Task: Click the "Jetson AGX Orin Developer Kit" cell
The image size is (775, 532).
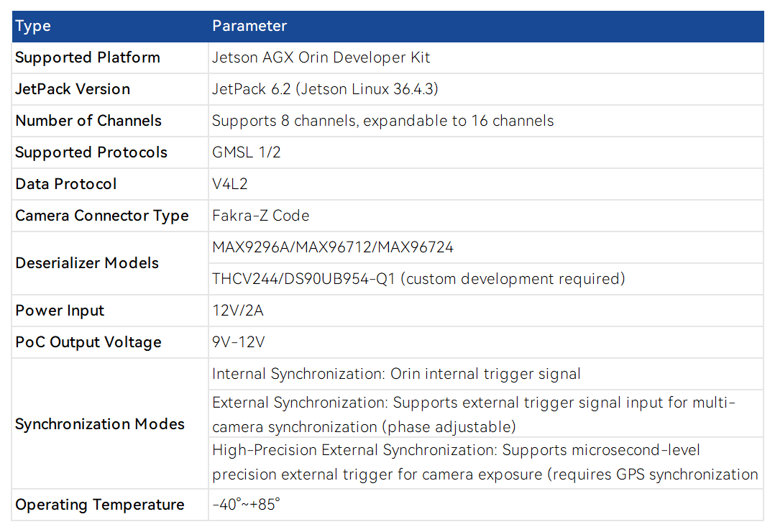Action: tap(321, 58)
